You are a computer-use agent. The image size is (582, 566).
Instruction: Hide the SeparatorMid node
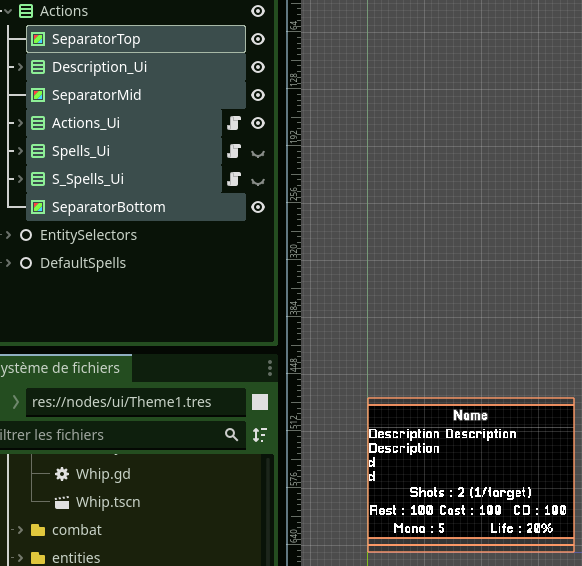258,95
